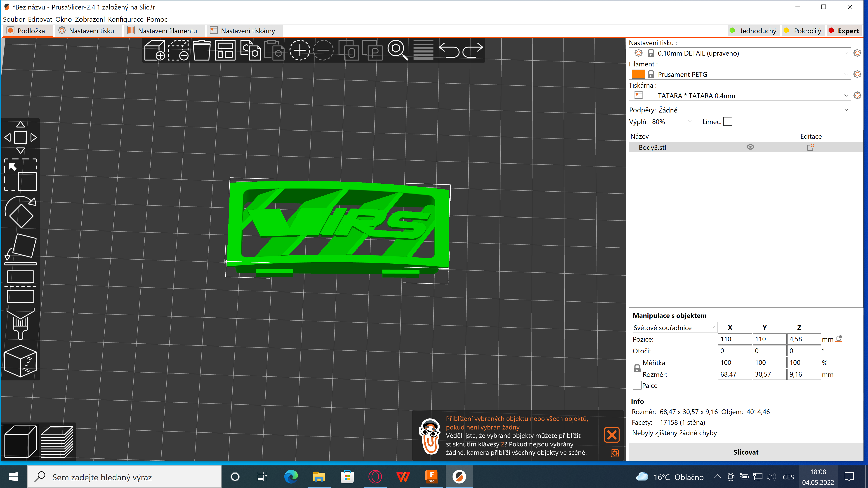Open File Explorer from taskbar

tap(319, 477)
